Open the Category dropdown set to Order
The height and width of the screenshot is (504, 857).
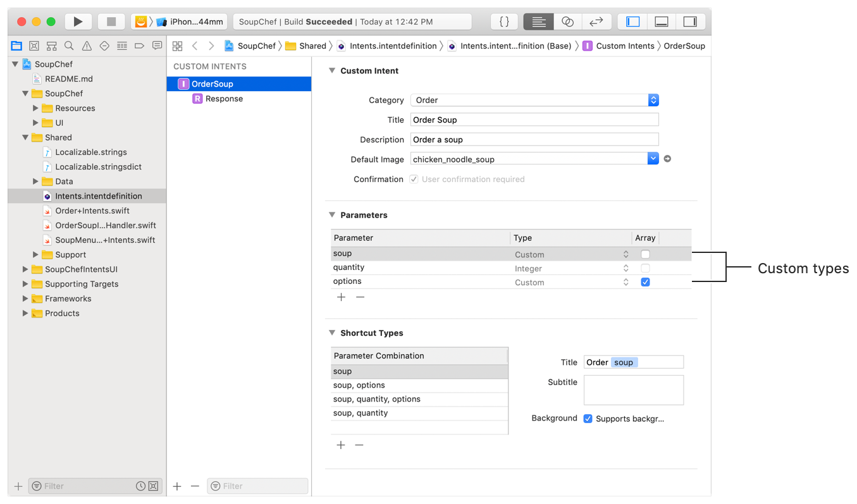point(534,100)
